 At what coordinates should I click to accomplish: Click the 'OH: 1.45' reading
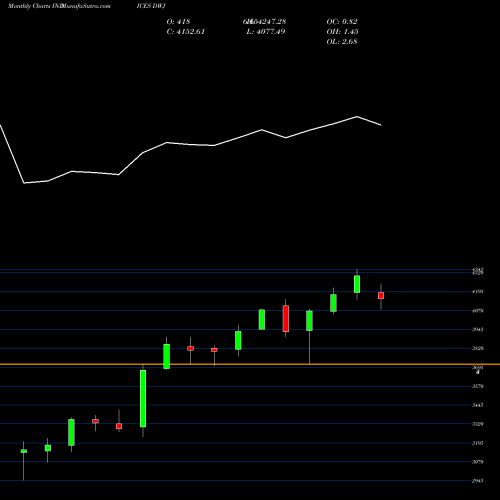(342, 32)
